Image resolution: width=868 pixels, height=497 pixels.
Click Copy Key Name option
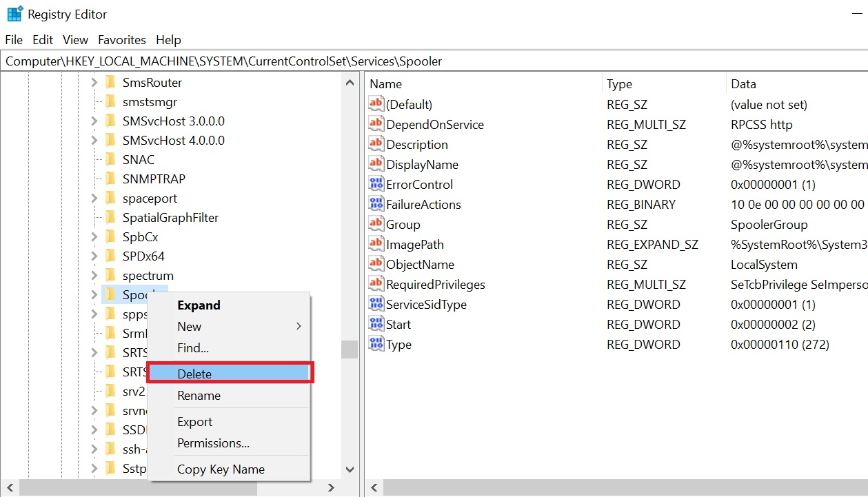pos(221,469)
